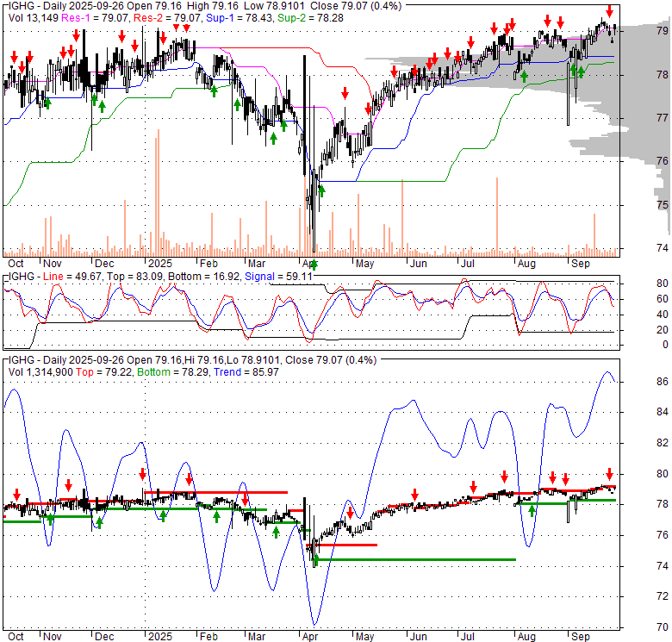Click High 79.16 in the top chart header
Viewport: 672px width, 642px height.
click(x=213, y=6)
